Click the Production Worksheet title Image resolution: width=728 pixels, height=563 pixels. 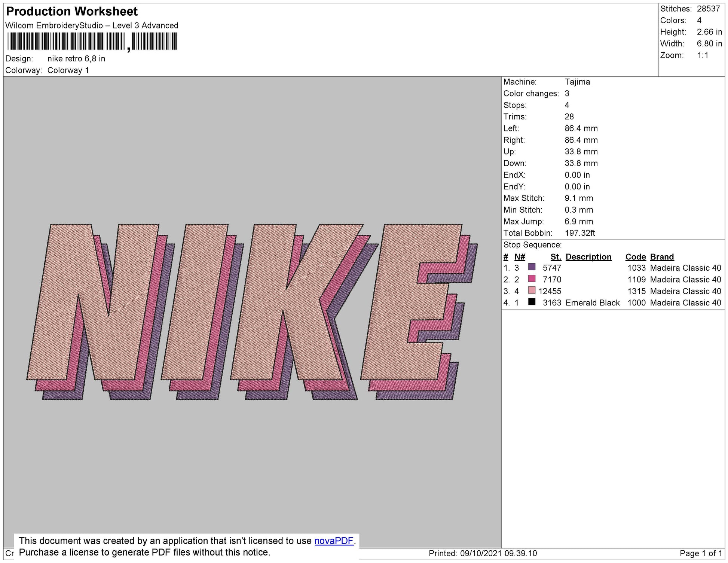click(x=71, y=12)
